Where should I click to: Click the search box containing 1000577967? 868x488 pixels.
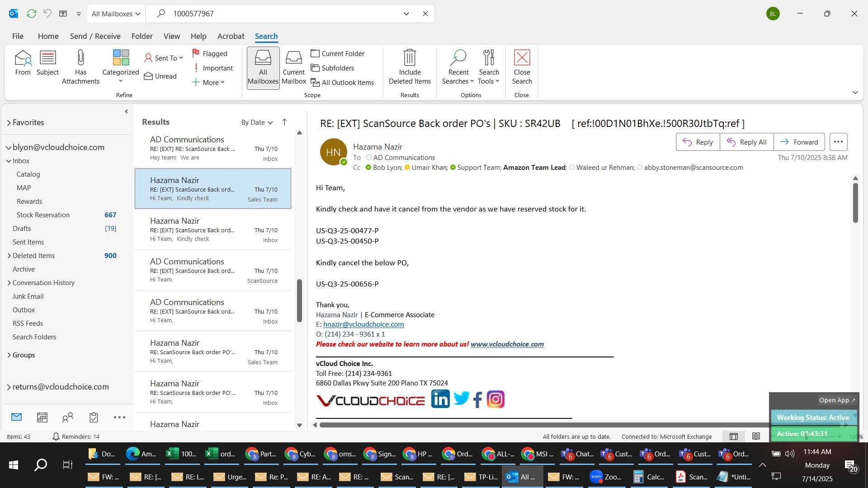click(285, 14)
